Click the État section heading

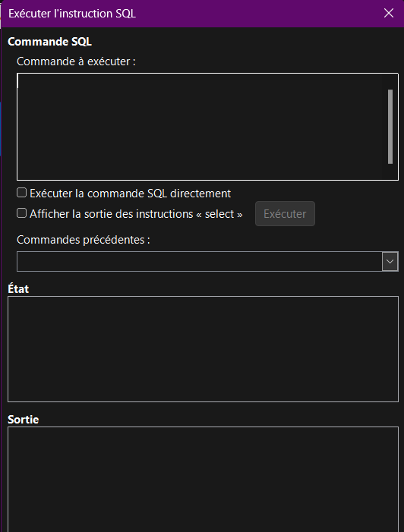[18, 288]
